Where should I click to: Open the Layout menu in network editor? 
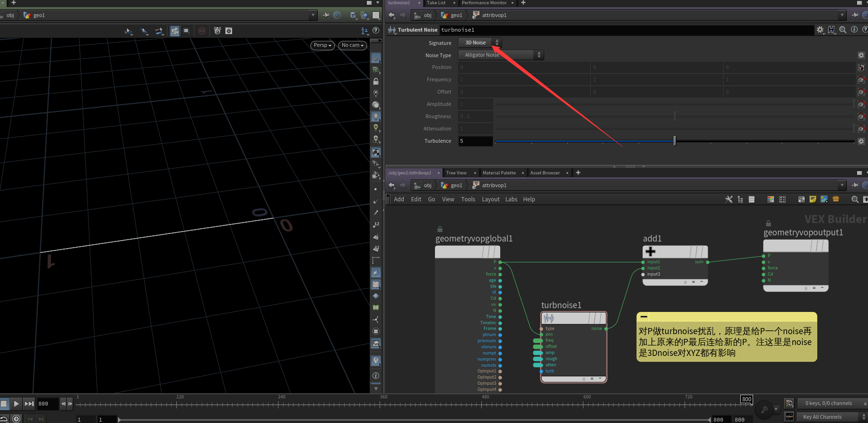[490, 199]
